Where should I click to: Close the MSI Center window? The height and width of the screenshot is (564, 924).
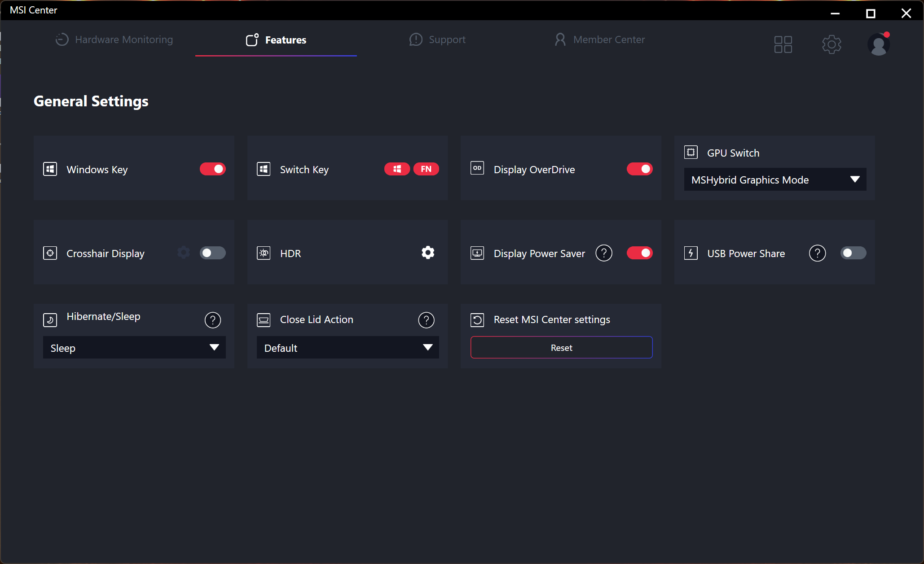point(906,13)
